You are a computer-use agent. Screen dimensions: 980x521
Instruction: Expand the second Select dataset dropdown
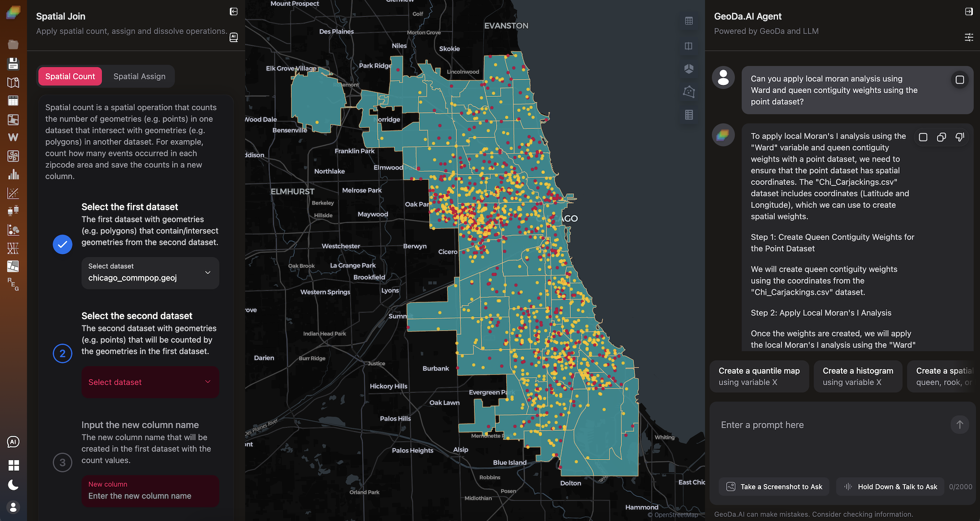click(x=150, y=382)
